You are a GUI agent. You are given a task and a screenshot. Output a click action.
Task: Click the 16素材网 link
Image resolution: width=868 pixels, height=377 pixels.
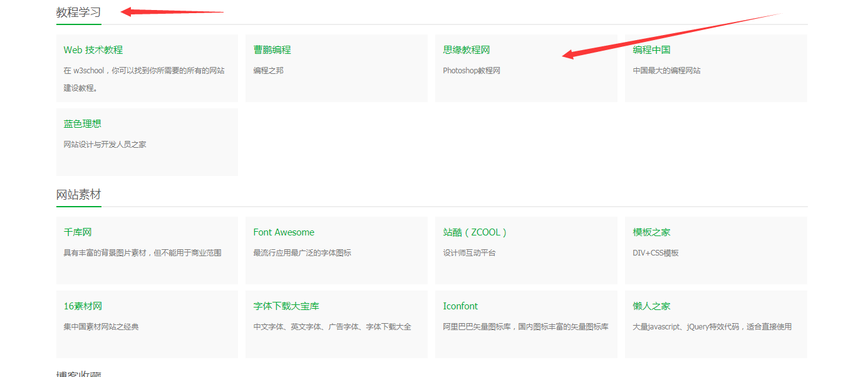pos(83,306)
